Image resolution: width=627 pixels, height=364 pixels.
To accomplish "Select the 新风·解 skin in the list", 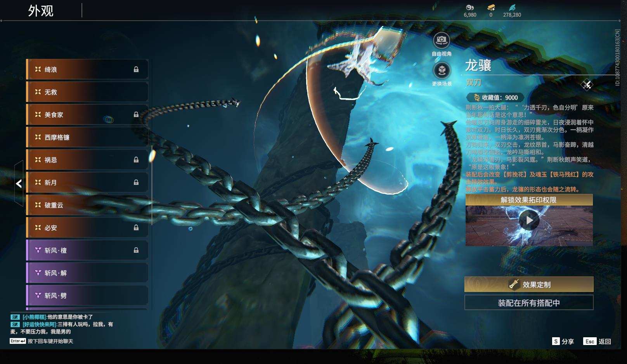I will [x=87, y=273].
